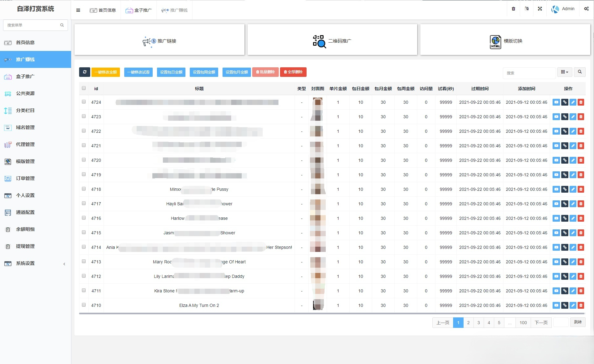
Task: Go to page 3 in pagination
Action: pyautogui.click(x=478, y=323)
